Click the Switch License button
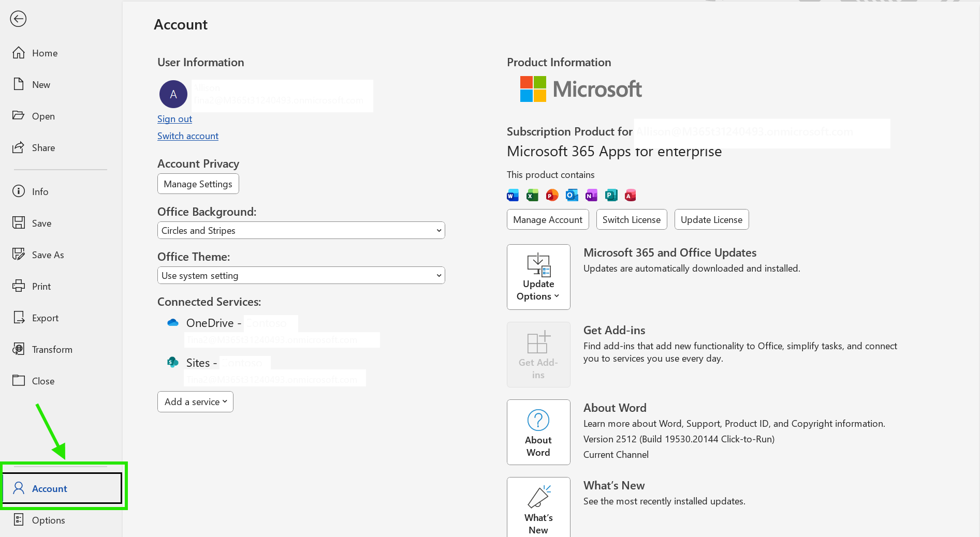980x537 pixels. 632,220
